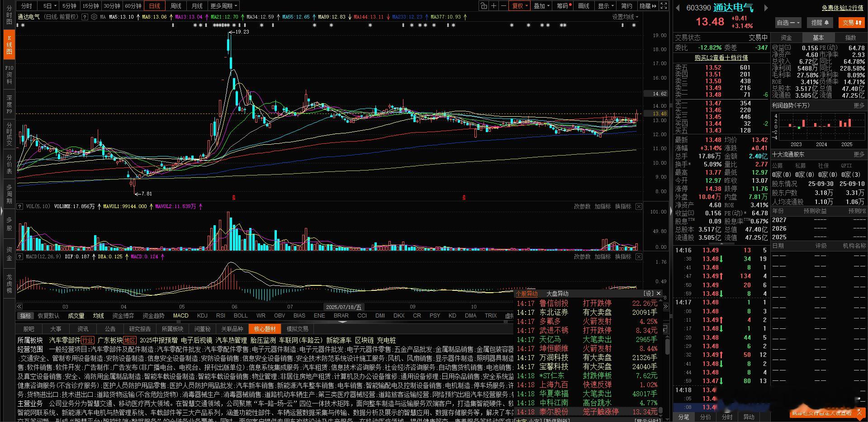This screenshot has height=422, width=868.
Task: Select the KDJ indicator tab
Action: coord(202,316)
